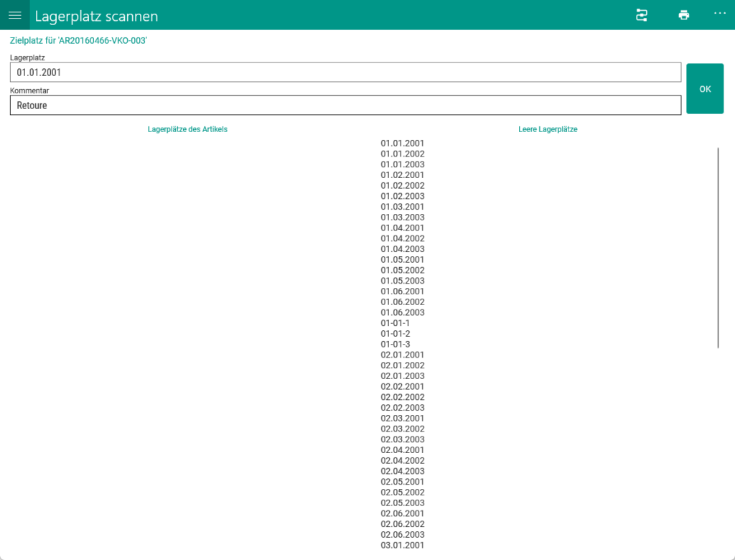Pick storage location 01-01-1 from list
Screen dimensions: 735x560
point(395,323)
